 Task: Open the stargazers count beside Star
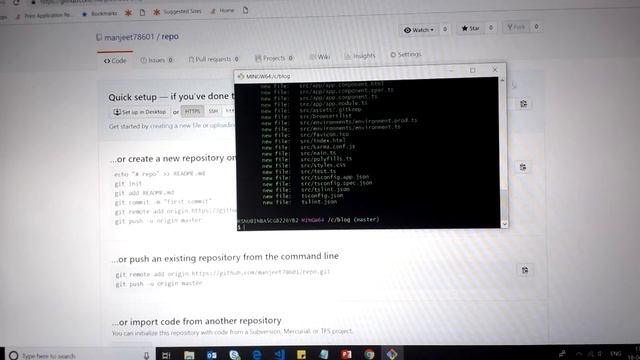(x=491, y=28)
